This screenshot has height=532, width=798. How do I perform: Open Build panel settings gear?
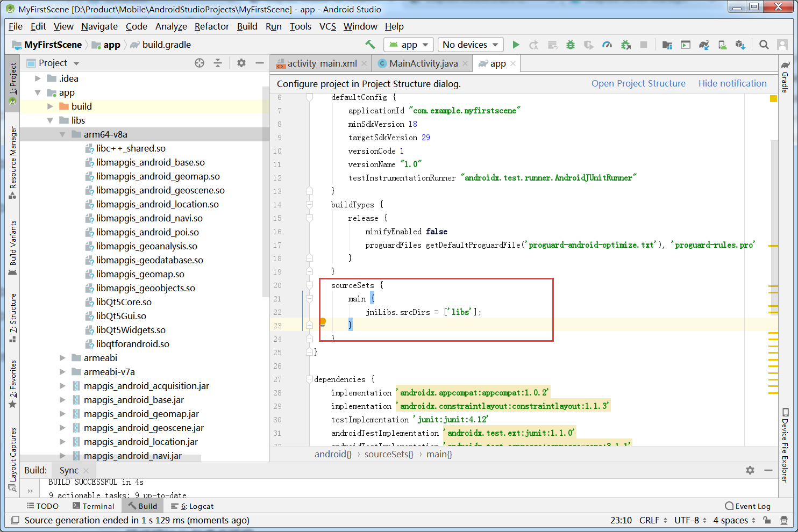click(x=750, y=470)
